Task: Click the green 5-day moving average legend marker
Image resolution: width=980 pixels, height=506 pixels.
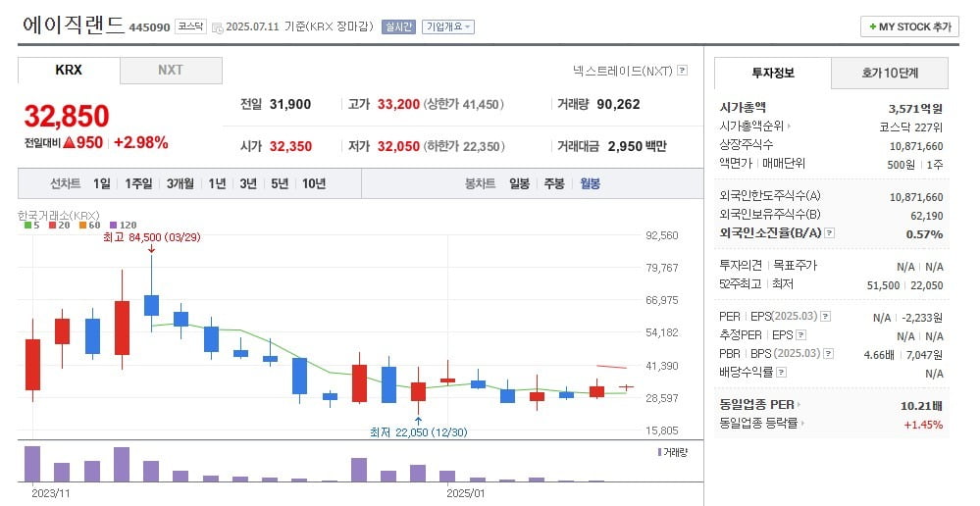Action: [27, 225]
